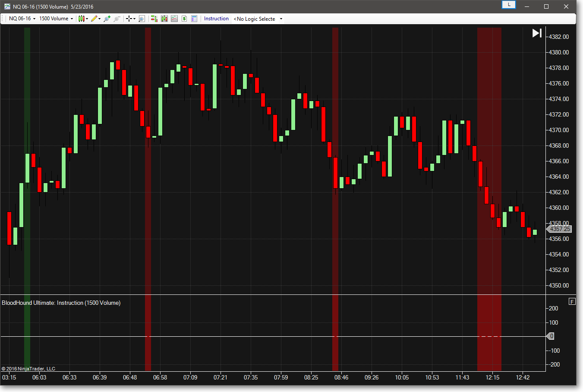Click the green highlighted signal bar region

pyautogui.click(x=27, y=199)
